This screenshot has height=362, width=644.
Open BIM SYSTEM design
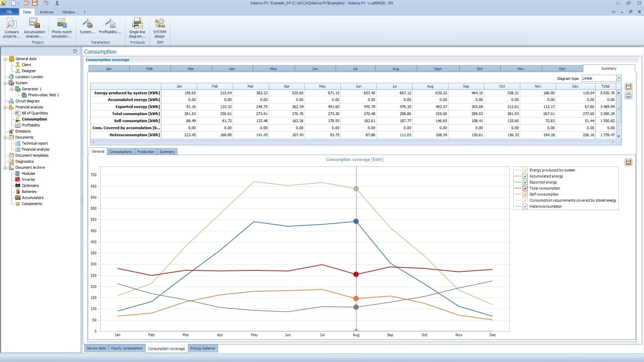[160, 28]
